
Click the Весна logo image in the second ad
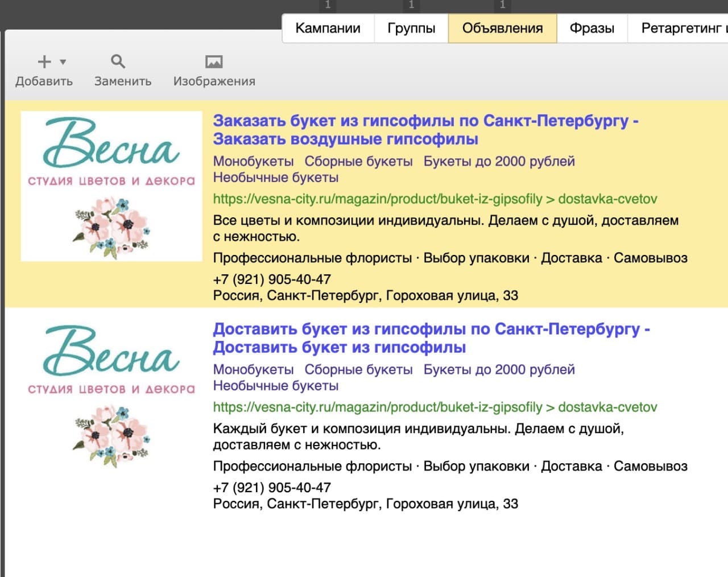(x=110, y=393)
